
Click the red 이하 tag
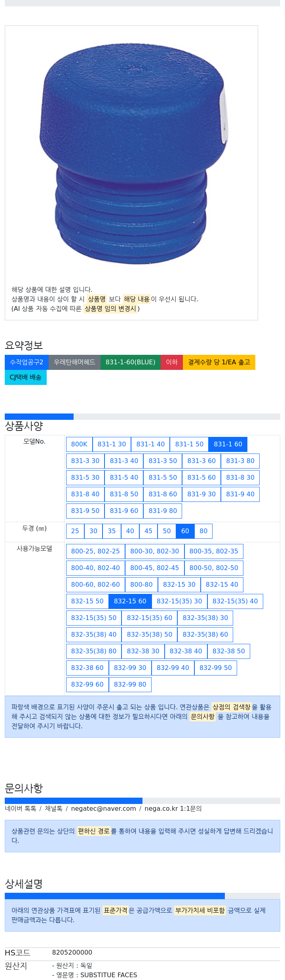tap(171, 362)
